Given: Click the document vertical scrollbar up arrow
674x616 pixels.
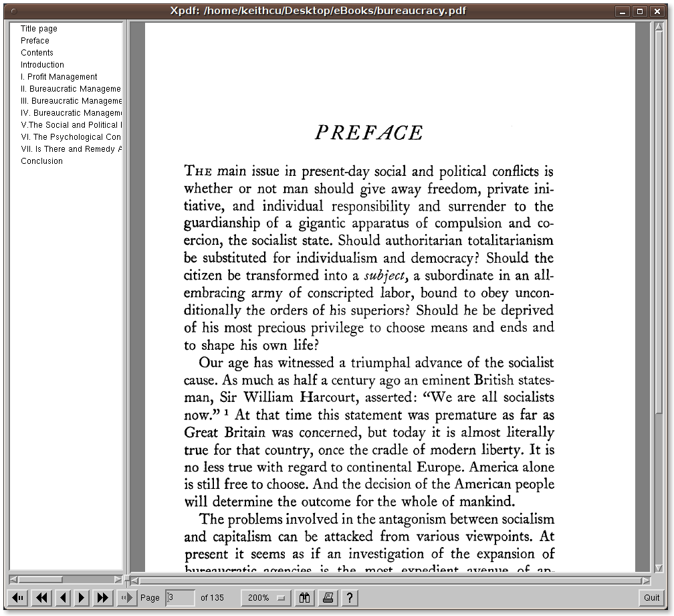Looking at the screenshot, I should pyautogui.click(x=658, y=27).
